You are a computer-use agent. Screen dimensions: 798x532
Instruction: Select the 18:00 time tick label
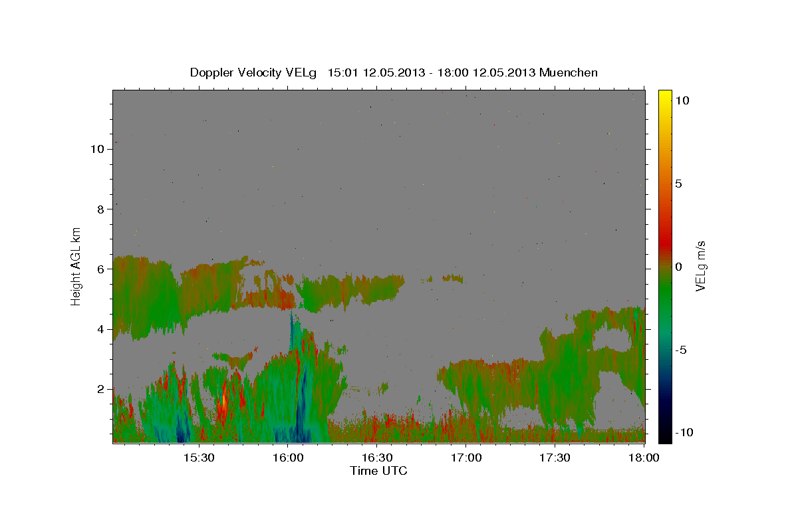click(x=644, y=458)
